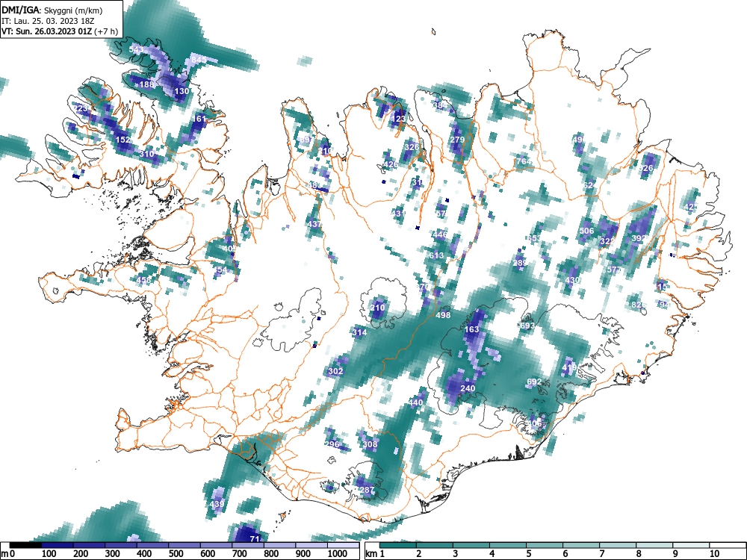Pick the visibility label 439
This screenshot has width=747, height=560.
(217, 504)
